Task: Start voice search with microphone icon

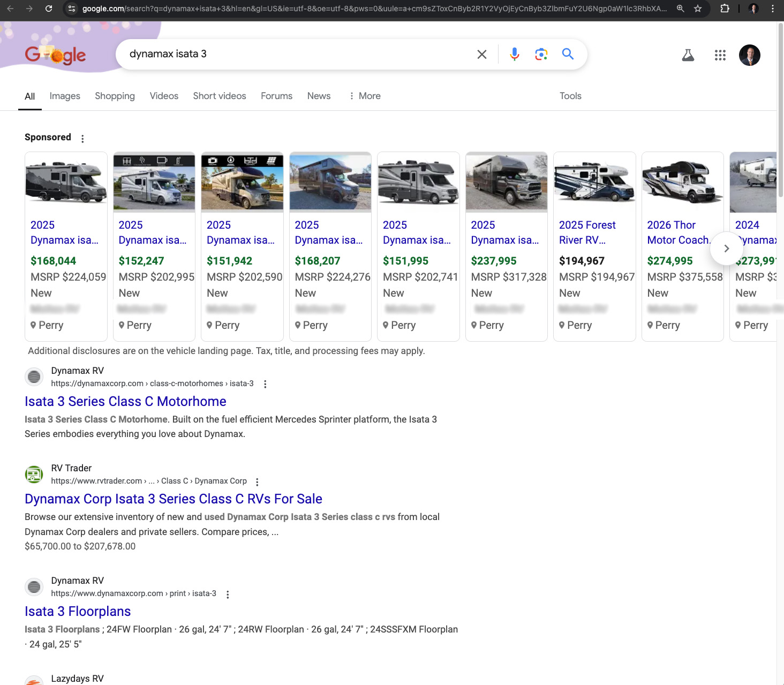Action: pyautogui.click(x=515, y=54)
